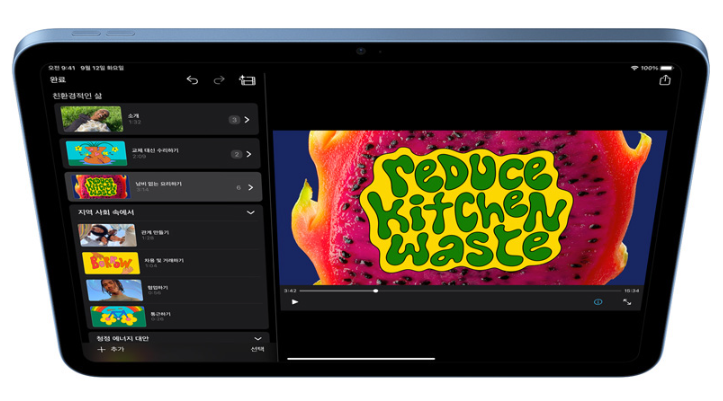
Task: Tap the 친환경적인 삶 project title
Action: (77, 96)
